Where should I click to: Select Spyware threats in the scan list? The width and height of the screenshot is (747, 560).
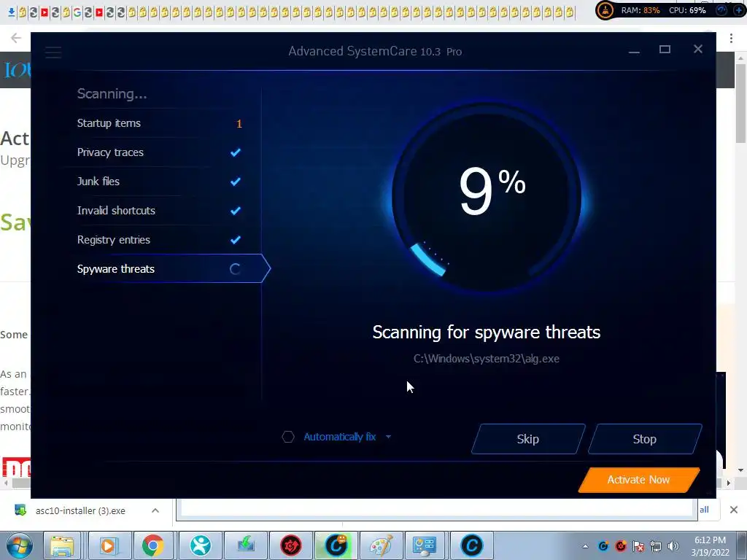[167, 268]
